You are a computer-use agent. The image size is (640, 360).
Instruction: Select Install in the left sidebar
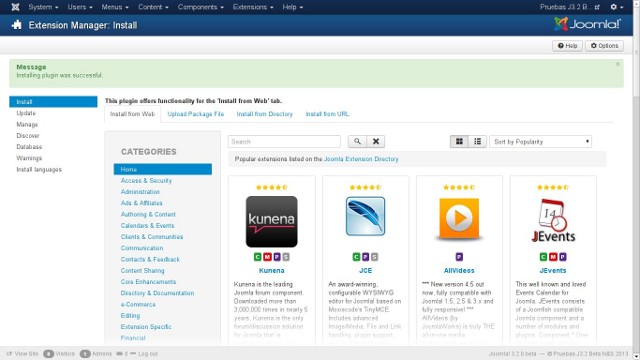point(53,102)
